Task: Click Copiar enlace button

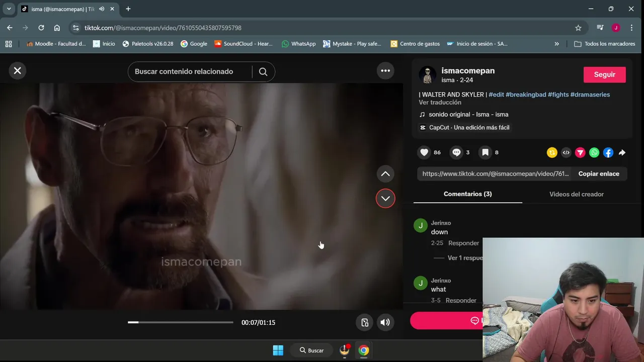Action: (x=599, y=173)
